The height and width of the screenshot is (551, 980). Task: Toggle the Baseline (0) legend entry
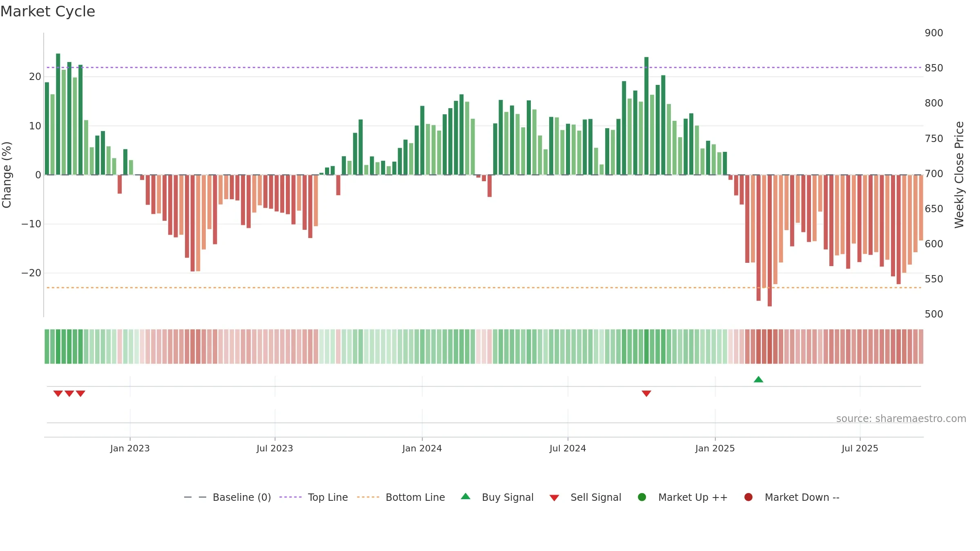pos(227,497)
